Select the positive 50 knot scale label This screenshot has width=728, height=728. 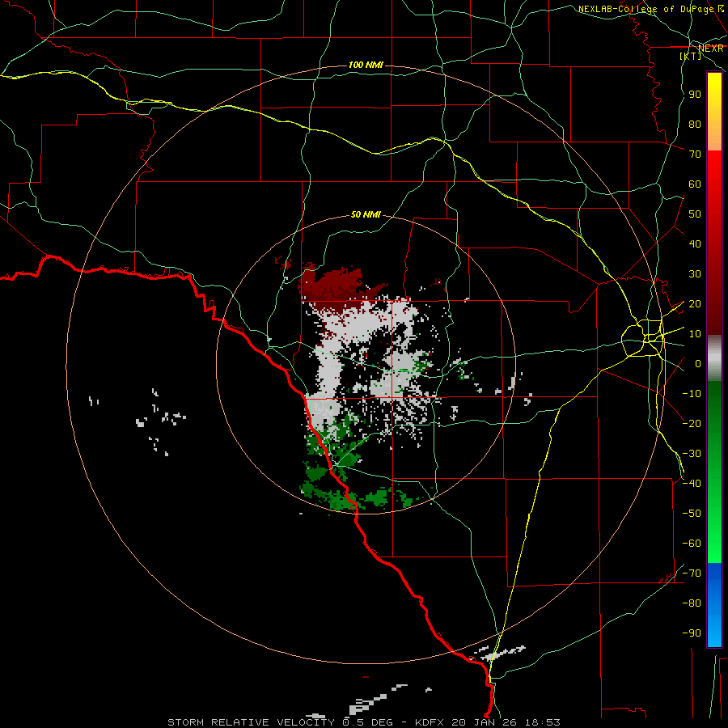click(x=695, y=214)
